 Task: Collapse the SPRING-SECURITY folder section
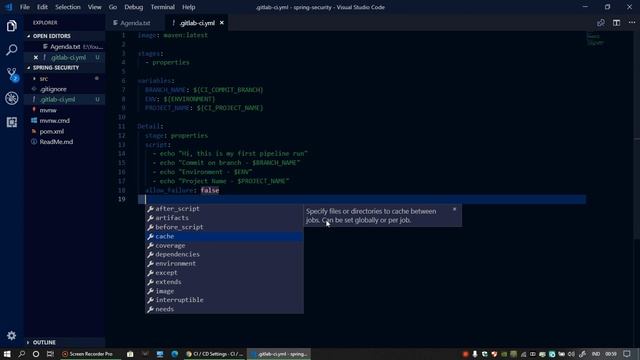64,68
